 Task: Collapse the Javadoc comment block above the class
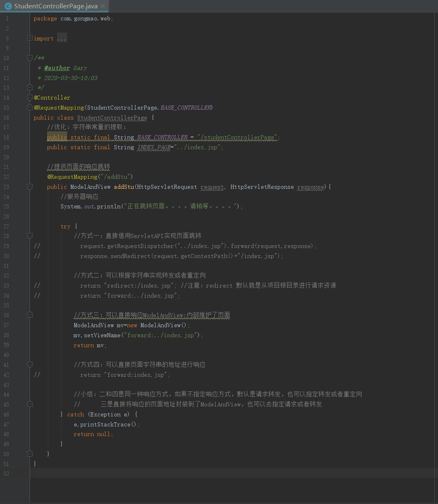pyautogui.click(x=29, y=58)
